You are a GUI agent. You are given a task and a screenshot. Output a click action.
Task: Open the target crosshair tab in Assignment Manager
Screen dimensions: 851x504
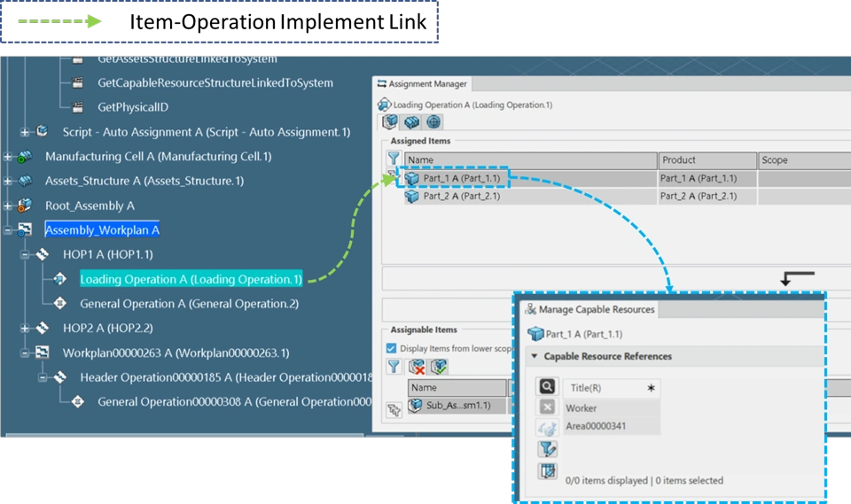pos(433,122)
